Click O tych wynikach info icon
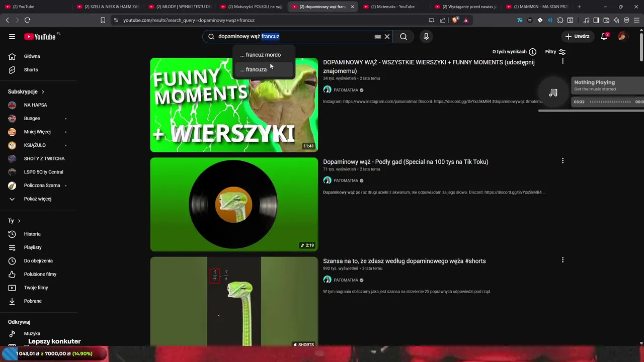The width and height of the screenshot is (644, 362). (x=532, y=52)
